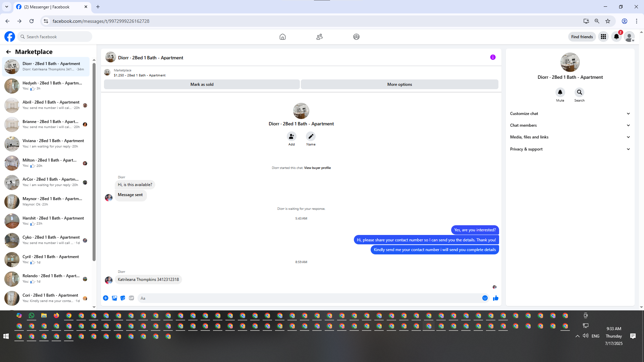644x362 pixels.
Task: Open WhatsApp from the taskbar
Action: pyautogui.click(x=32, y=315)
